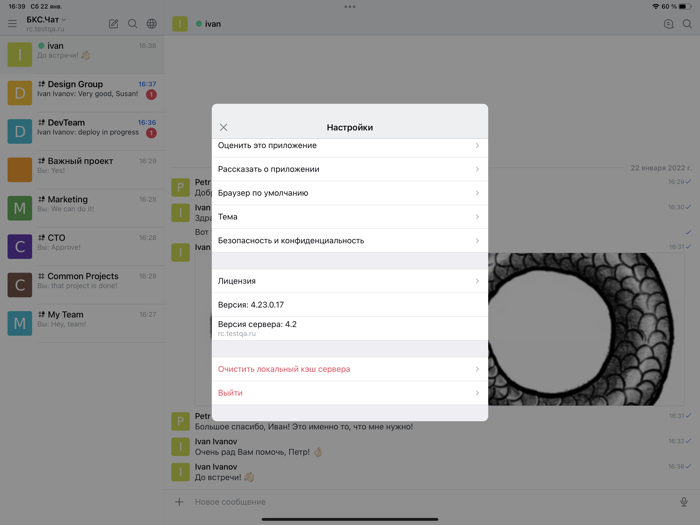The height and width of the screenshot is (525, 700).
Task: Click the ivan avatar in list
Action: click(20, 54)
